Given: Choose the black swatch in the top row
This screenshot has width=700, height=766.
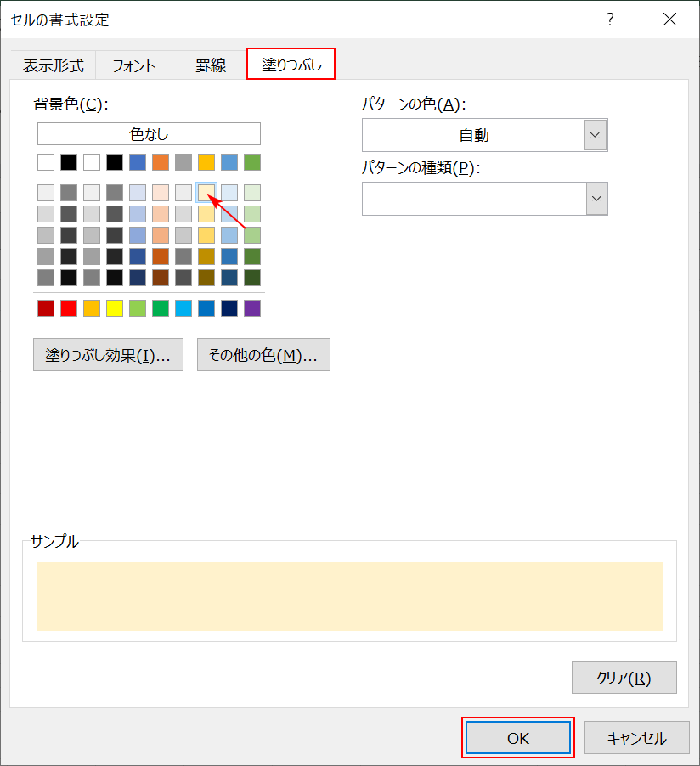Looking at the screenshot, I should tap(68, 162).
